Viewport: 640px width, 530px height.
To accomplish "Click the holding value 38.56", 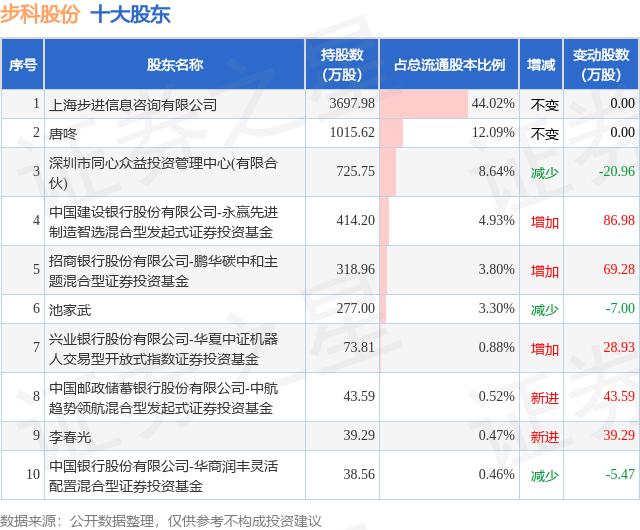I will pyautogui.click(x=359, y=474).
